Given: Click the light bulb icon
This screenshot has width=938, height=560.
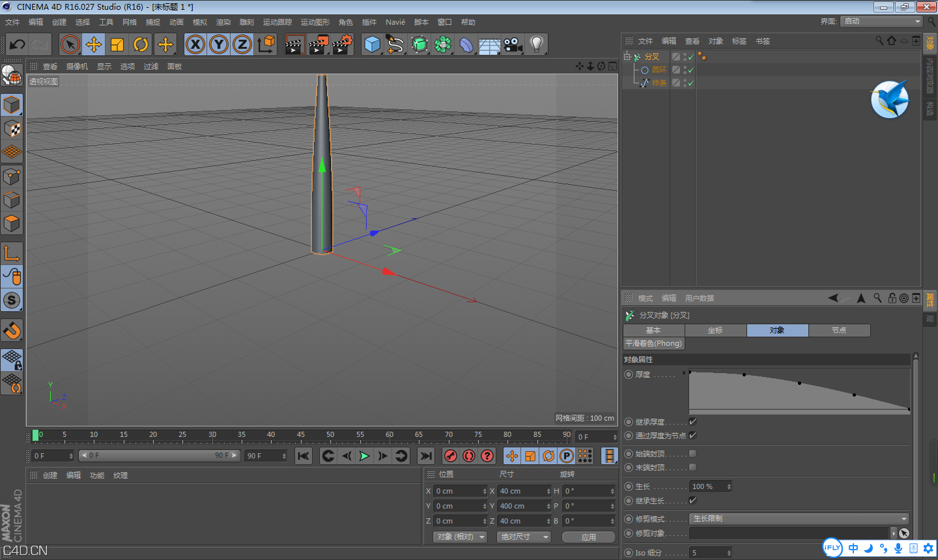Looking at the screenshot, I should pyautogui.click(x=536, y=44).
